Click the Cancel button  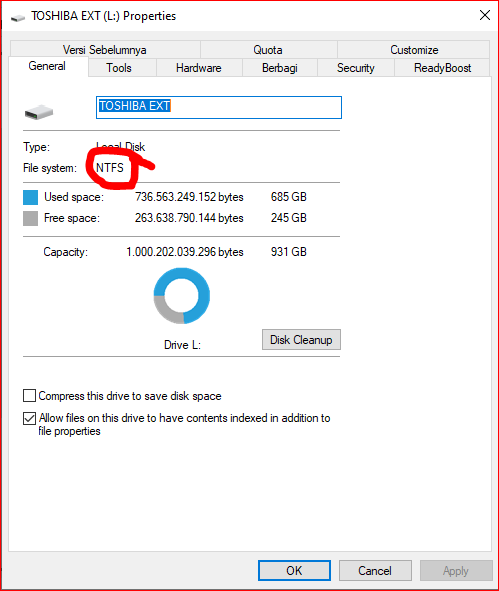(x=375, y=570)
